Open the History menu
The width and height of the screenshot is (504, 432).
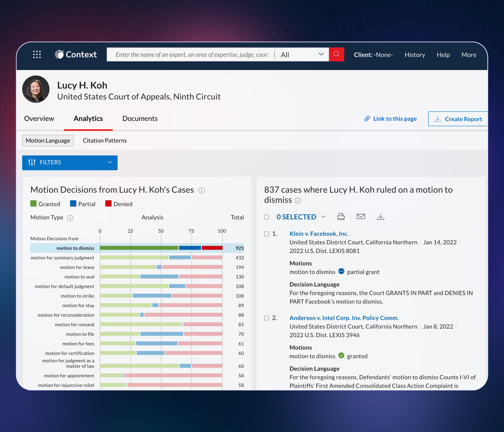(x=415, y=55)
